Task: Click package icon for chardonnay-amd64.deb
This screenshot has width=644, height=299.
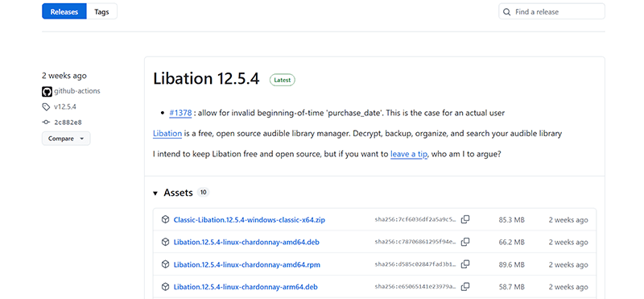Action: [x=165, y=243]
